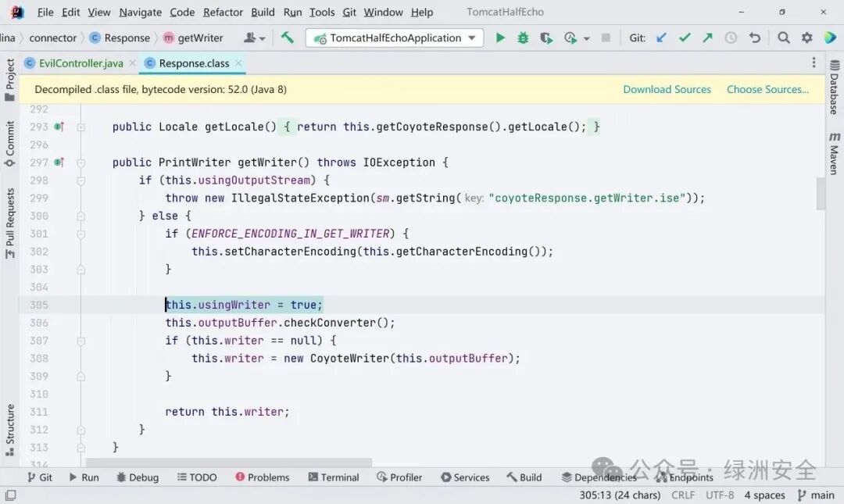Open editor tabs three-dot options menu
This screenshot has height=504, width=844.
pyautogui.click(x=814, y=63)
